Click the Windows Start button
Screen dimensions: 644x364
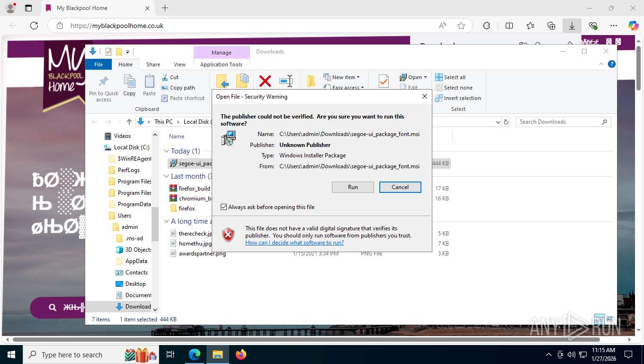tap(11, 355)
